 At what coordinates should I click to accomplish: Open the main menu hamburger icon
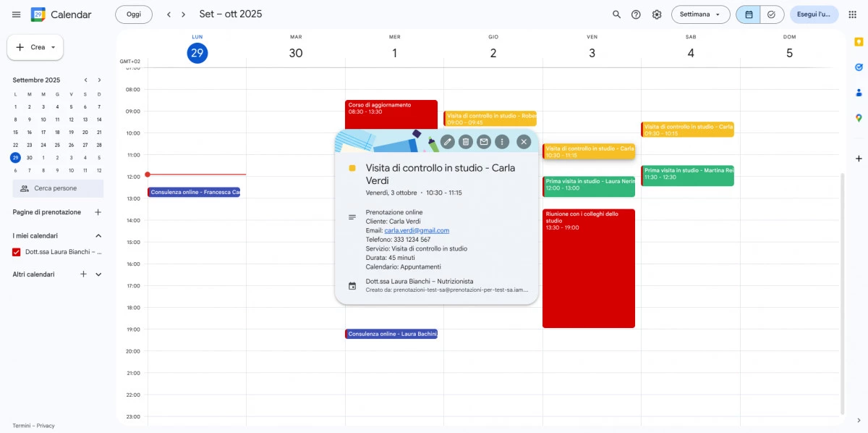tap(16, 14)
